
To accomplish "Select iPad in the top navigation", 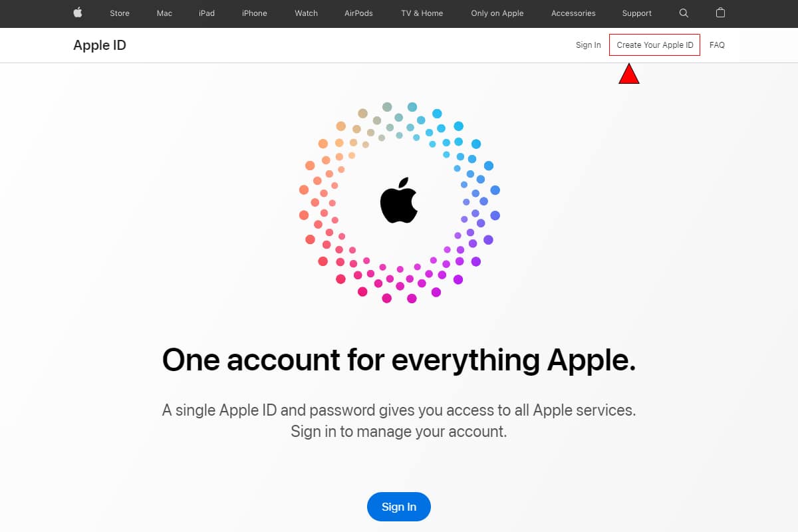I will click(207, 13).
